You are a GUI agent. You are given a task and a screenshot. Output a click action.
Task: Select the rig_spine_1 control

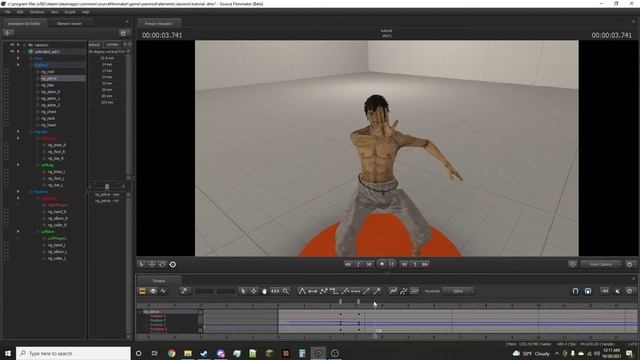(x=51, y=98)
